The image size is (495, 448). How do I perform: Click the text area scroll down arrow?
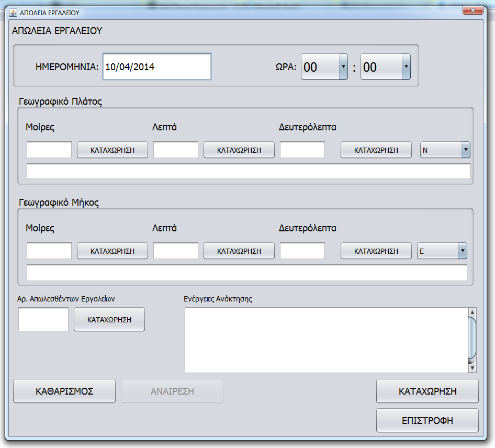tap(473, 368)
